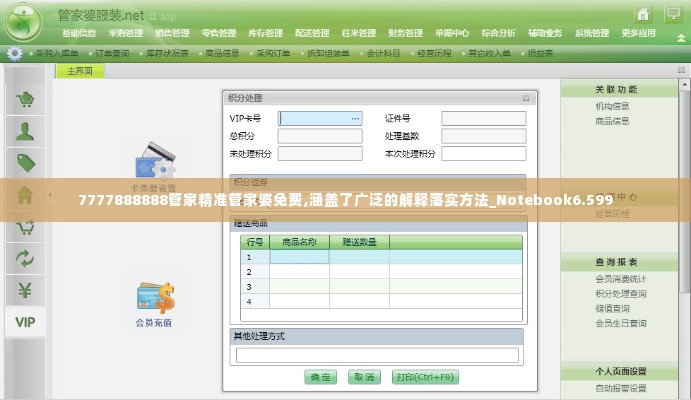Switch to the 主界面 tab
The height and width of the screenshot is (400, 691).
[79, 71]
